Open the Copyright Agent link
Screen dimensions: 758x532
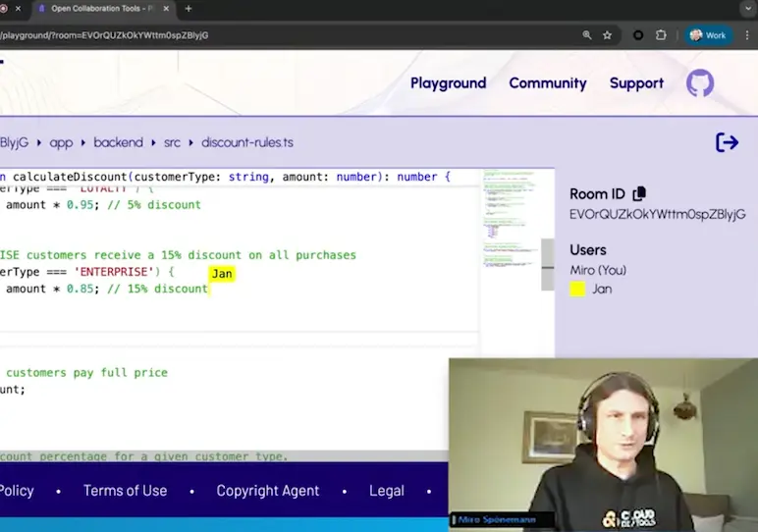(267, 490)
